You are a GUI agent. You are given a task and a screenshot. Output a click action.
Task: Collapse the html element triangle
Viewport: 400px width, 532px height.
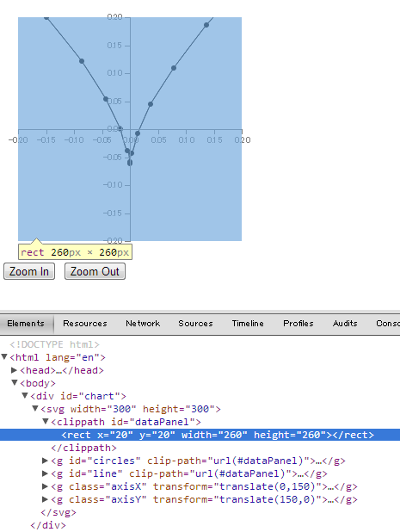click(4, 357)
